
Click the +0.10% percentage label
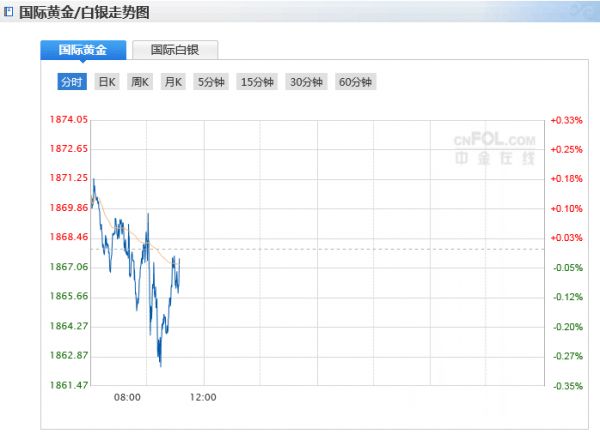[566, 209]
